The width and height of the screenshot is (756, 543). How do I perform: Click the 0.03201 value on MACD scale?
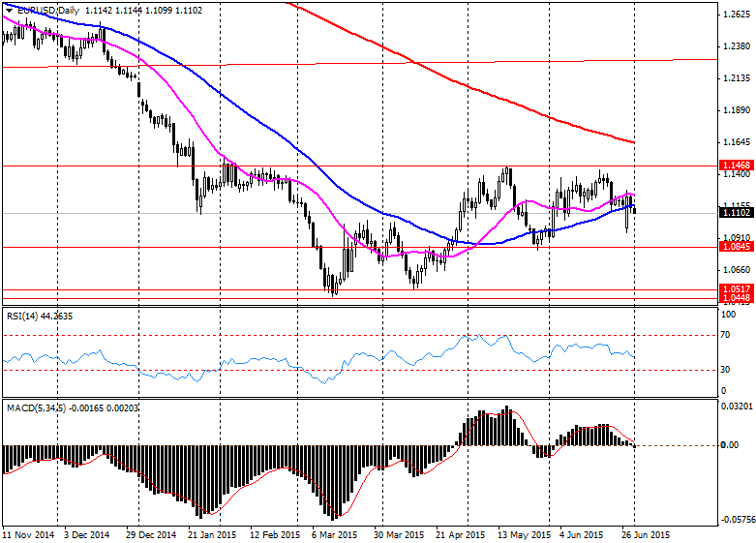[x=738, y=407]
